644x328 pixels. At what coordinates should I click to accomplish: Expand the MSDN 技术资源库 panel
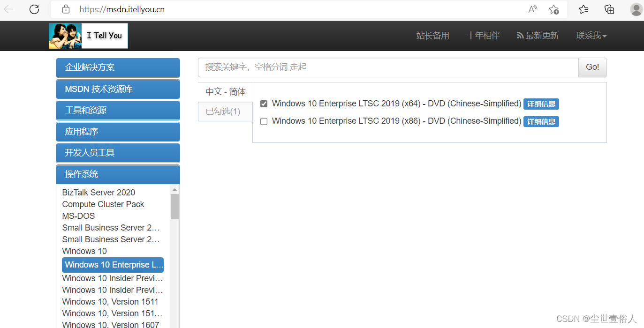point(118,89)
